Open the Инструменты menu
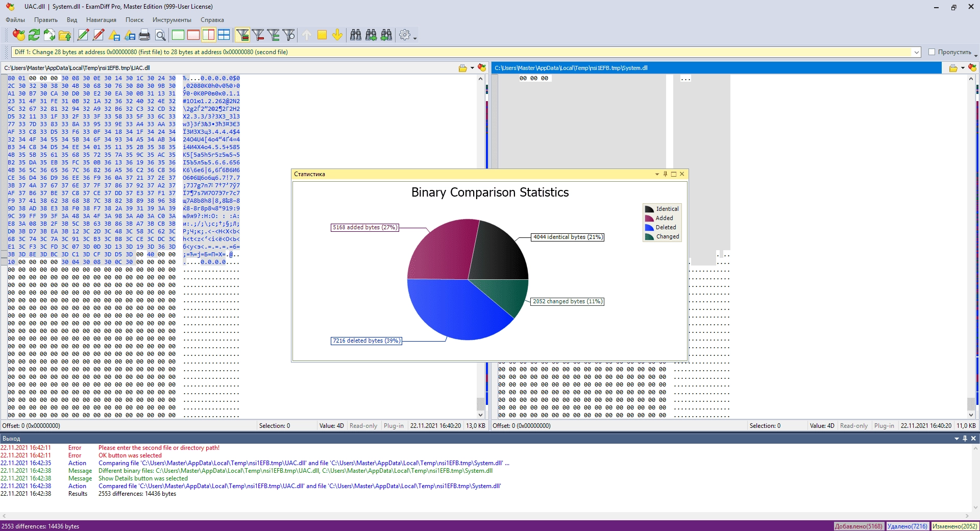Image resolution: width=980 pixels, height=531 pixels. (172, 20)
